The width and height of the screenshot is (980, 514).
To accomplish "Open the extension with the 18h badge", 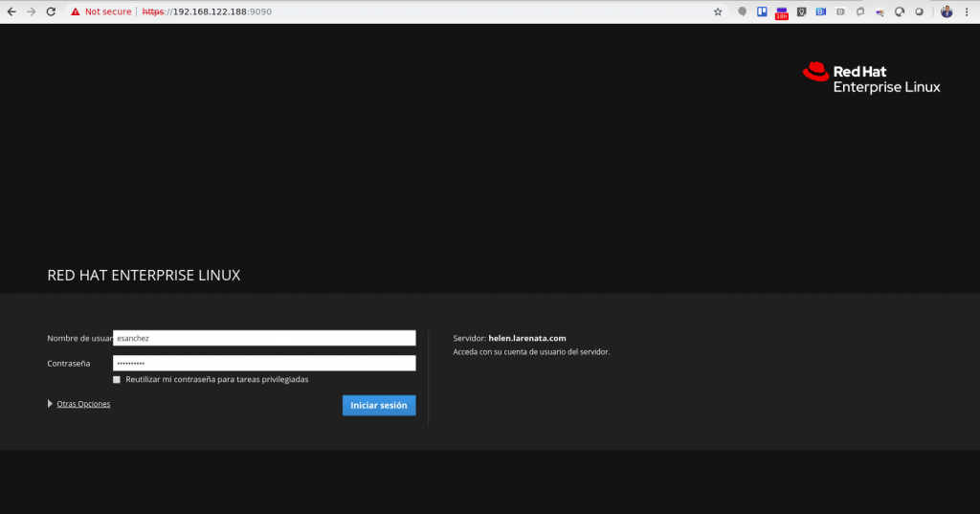I will click(x=782, y=12).
